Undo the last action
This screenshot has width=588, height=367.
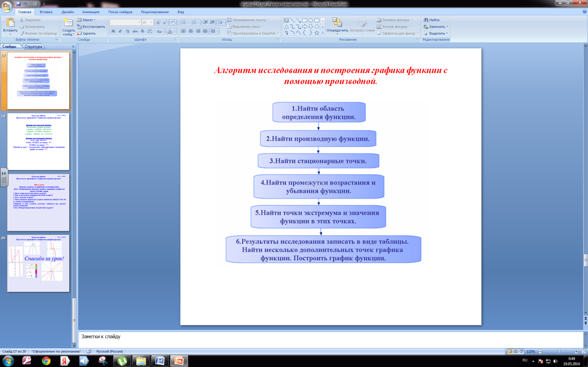[25, 4]
